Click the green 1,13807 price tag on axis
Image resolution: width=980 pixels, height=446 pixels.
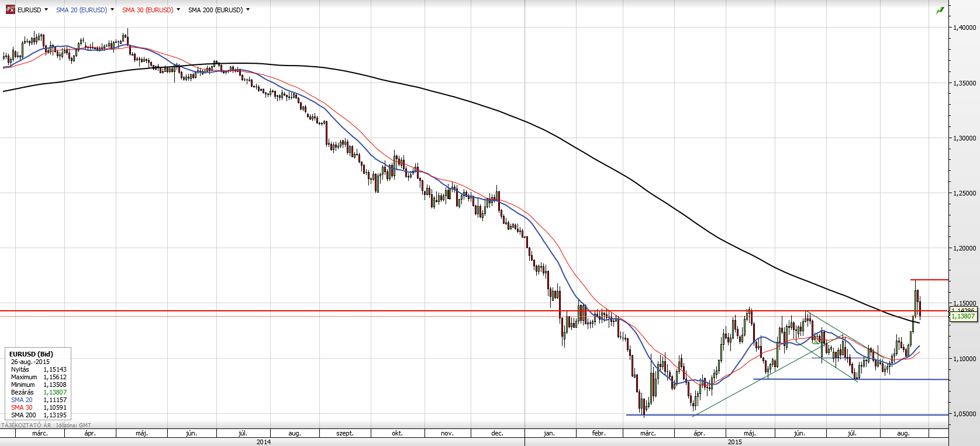(x=963, y=316)
